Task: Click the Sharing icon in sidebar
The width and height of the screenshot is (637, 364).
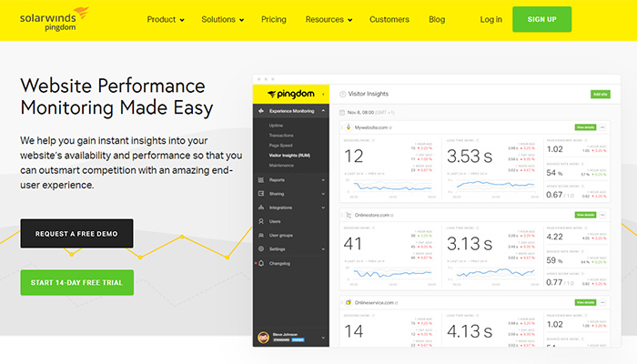Action: 261,194
